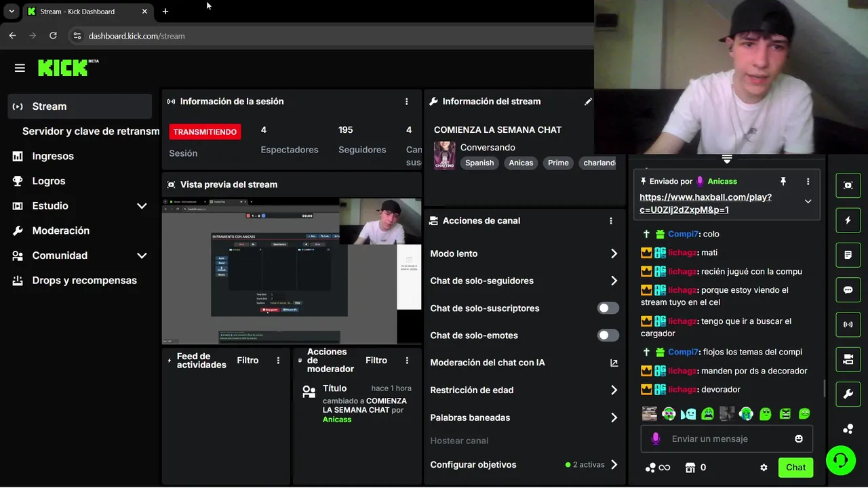Click the first emote in chat emote row
868x488 pixels.
(x=650, y=413)
